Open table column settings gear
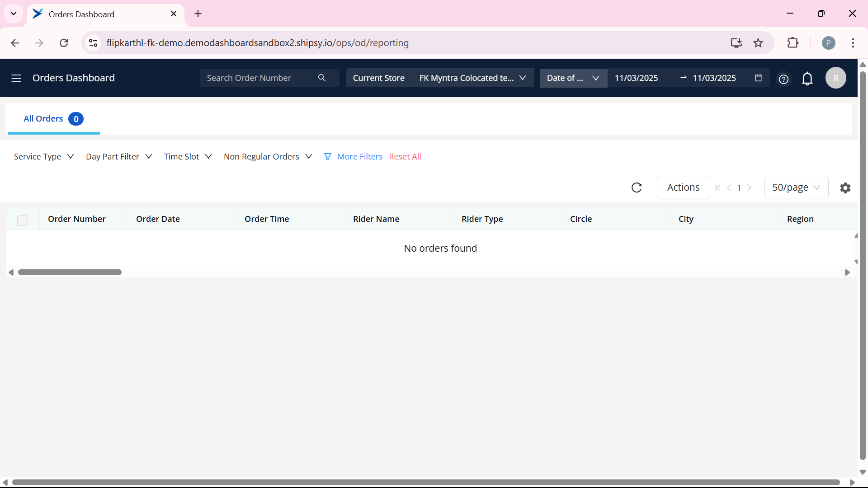The height and width of the screenshot is (488, 868). pyautogui.click(x=845, y=188)
